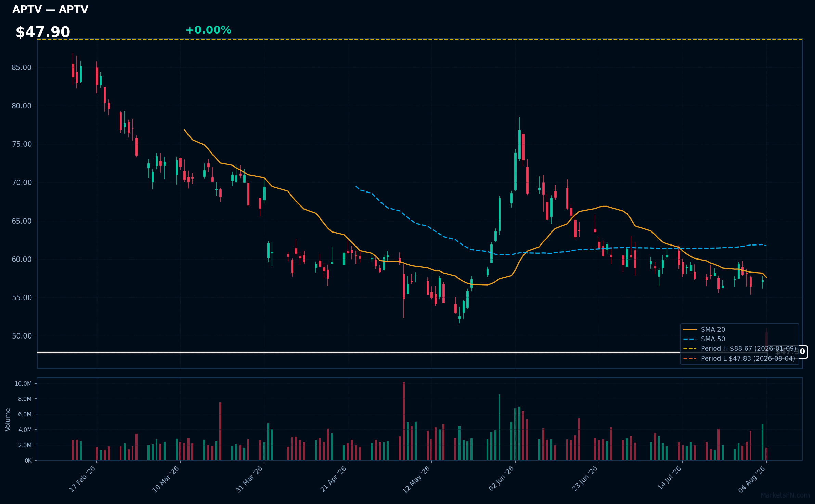This screenshot has height=504, width=815.
Task: Click the "SMA 20" legend entry
Action: (x=704, y=330)
